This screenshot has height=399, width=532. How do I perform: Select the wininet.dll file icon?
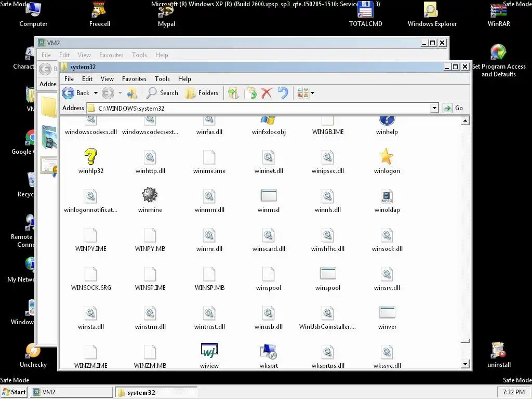[x=269, y=157]
